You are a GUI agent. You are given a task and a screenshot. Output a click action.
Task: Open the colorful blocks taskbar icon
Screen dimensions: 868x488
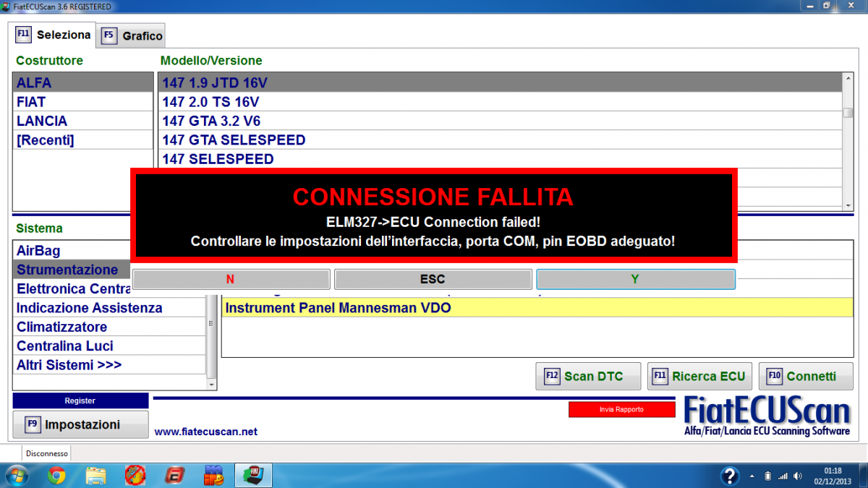pyautogui.click(x=213, y=475)
